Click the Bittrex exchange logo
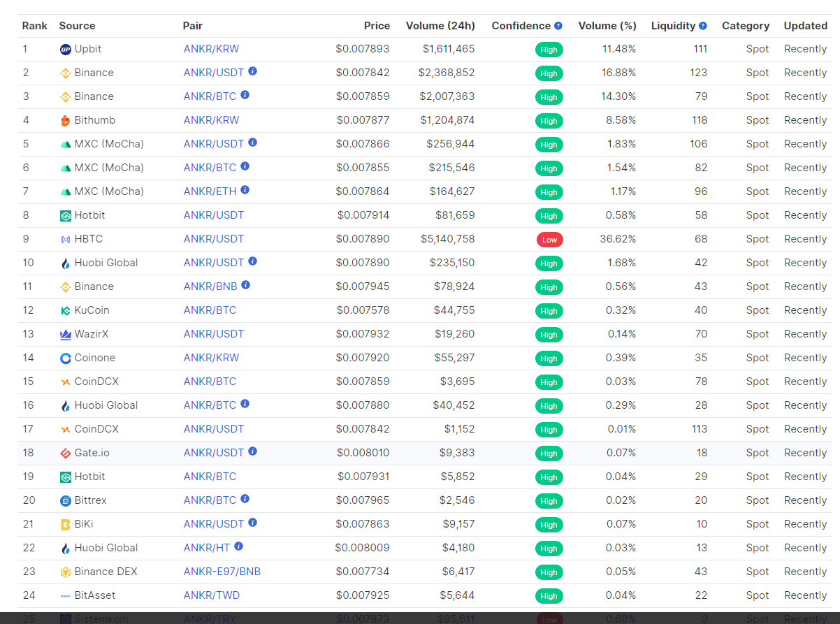Image resolution: width=840 pixels, height=624 pixels. [66, 501]
